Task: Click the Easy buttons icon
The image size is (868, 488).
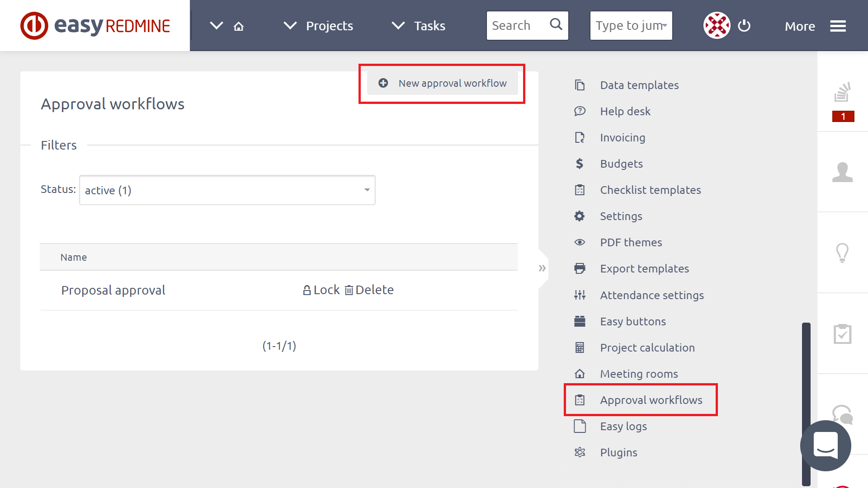Action: (x=580, y=321)
